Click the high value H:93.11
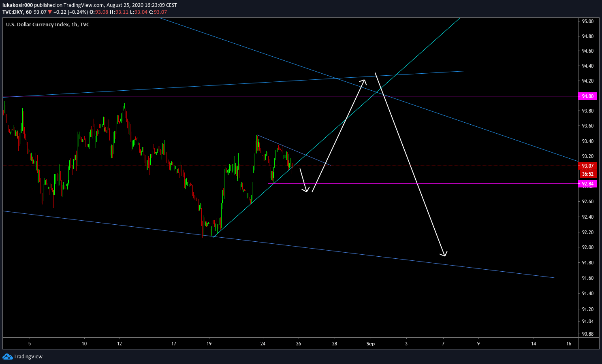The height and width of the screenshot is (364, 602). (x=119, y=12)
